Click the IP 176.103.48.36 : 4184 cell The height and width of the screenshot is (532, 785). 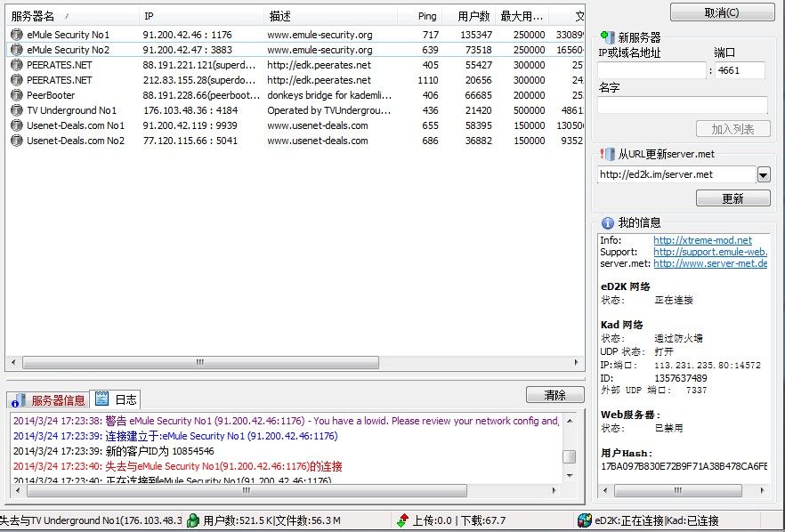point(190,110)
